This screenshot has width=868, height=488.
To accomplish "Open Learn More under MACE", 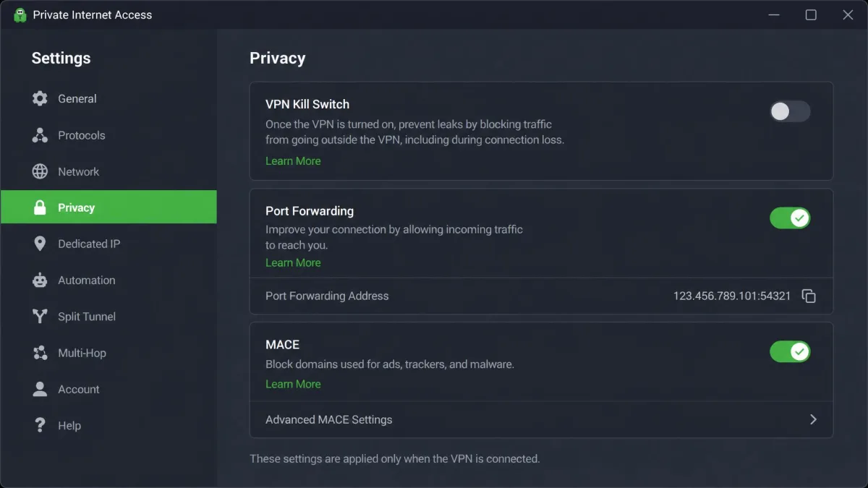I will [x=293, y=384].
